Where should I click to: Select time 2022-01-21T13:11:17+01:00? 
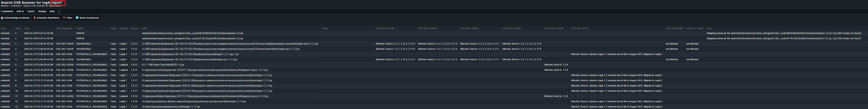38,80
